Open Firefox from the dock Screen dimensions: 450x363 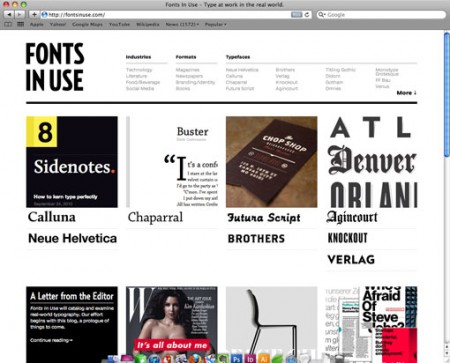pos(195,359)
